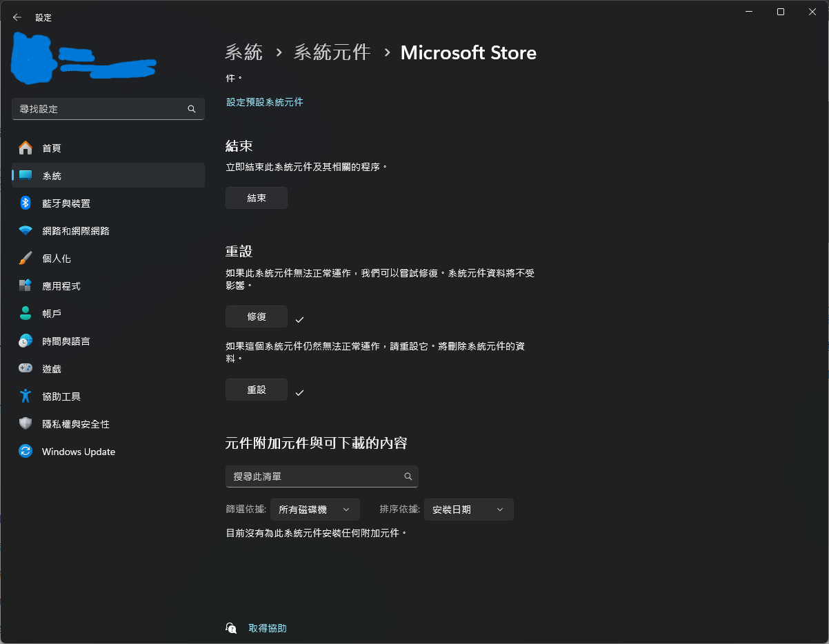Click the gamepad icon for 遊戲
This screenshot has height=644, width=829.
point(26,368)
